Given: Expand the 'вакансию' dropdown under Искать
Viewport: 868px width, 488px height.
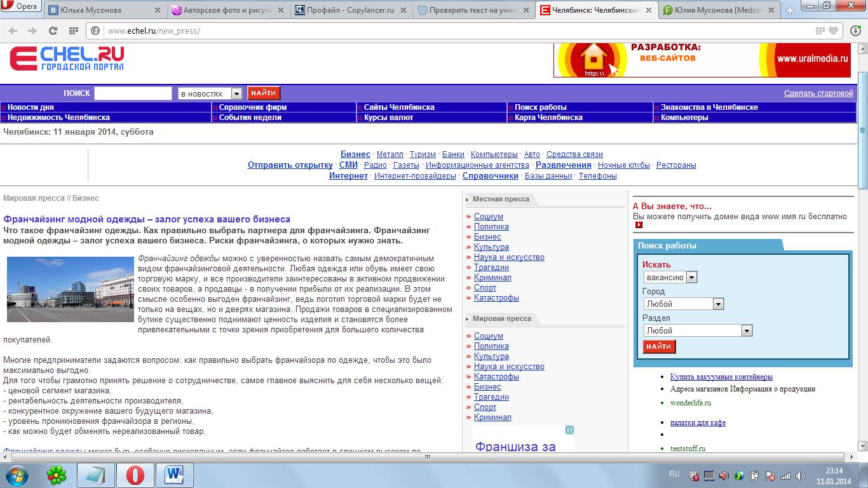Looking at the screenshot, I should click(x=670, y=277).
